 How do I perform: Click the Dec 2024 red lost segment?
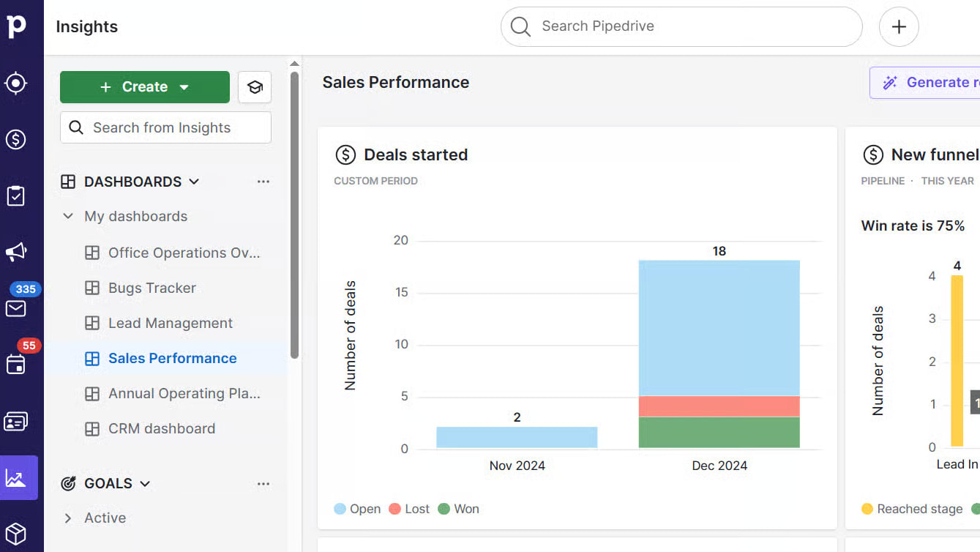(719, 406)
